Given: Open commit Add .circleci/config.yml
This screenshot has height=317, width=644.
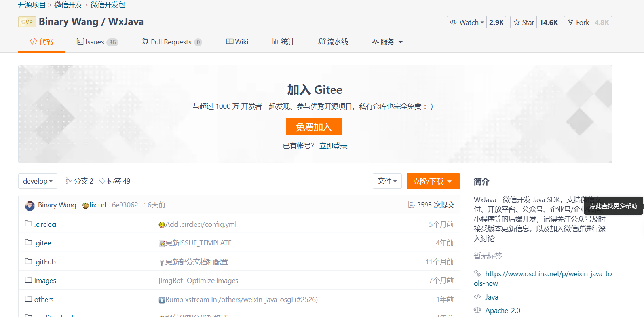Looking at the screenshot, I should (198, 224).
